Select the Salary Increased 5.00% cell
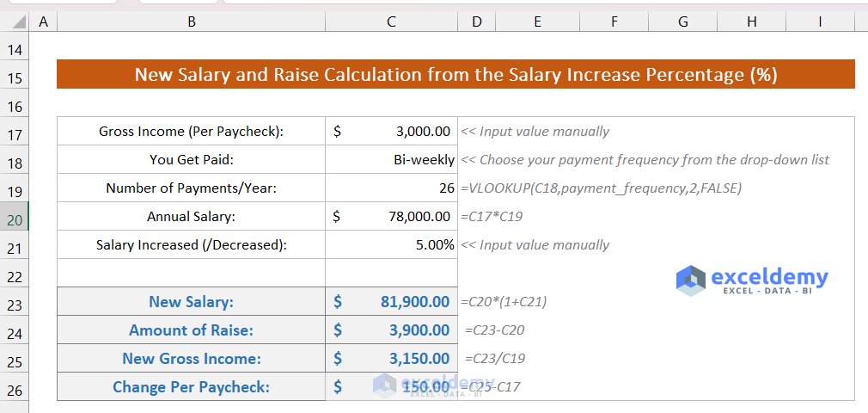This screenshot has height=413, width=868. tap(392, 245)
